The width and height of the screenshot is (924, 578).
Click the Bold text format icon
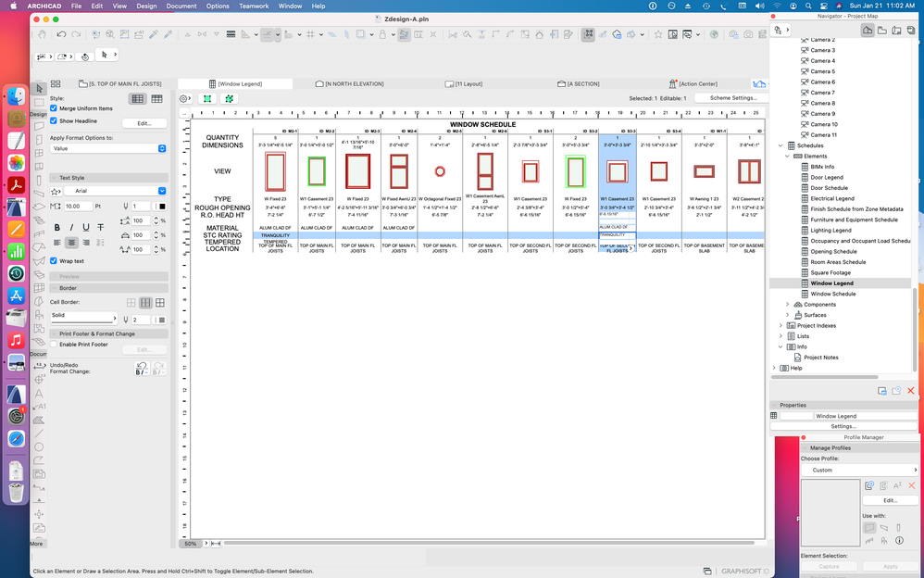tap(57, 227)
